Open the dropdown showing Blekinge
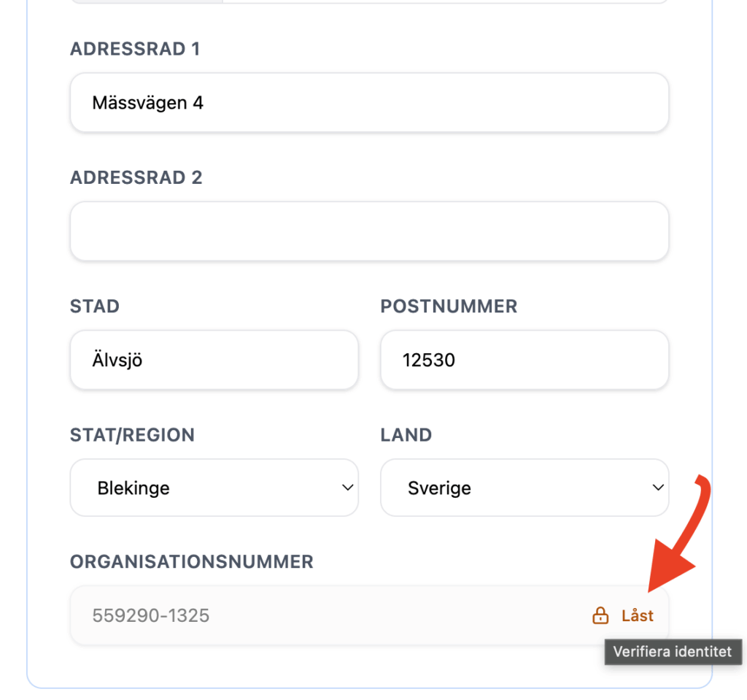Viewport: 747px width, 700px height. pos(214,488)
